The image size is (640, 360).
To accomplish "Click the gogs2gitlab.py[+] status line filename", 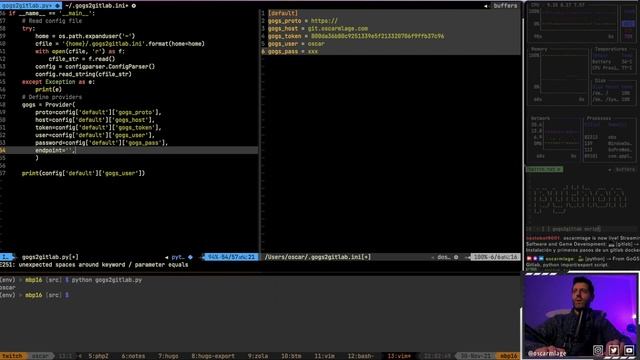I will pos(50,257).
